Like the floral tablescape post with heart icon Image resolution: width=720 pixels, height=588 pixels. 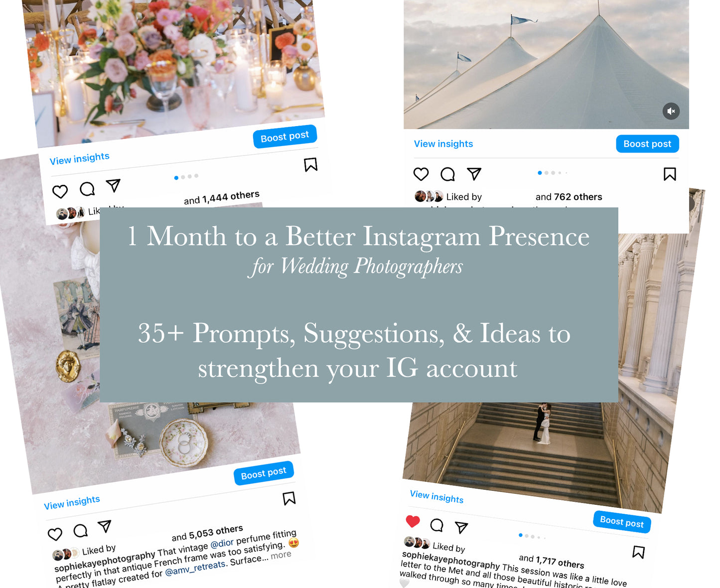(x=60, y=191)
